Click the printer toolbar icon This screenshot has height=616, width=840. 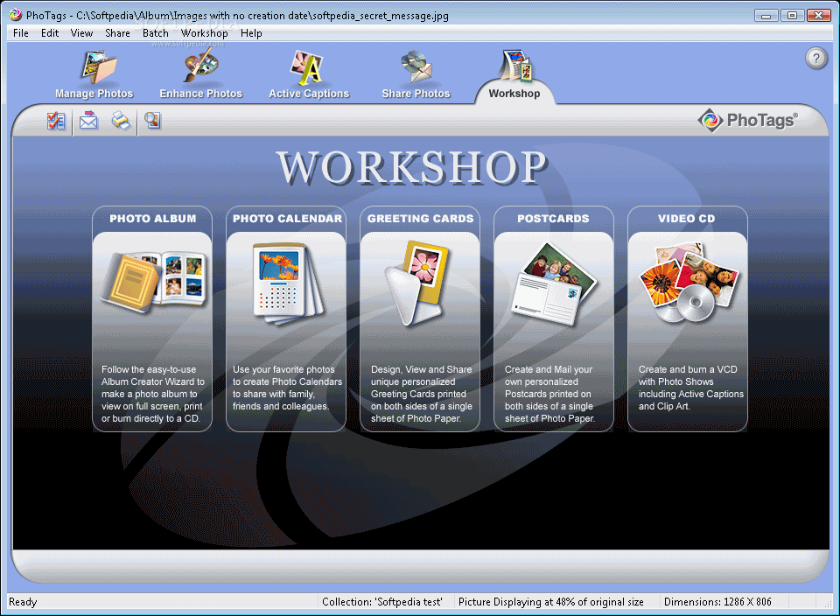pyautogui.click(x=121, y=121)
